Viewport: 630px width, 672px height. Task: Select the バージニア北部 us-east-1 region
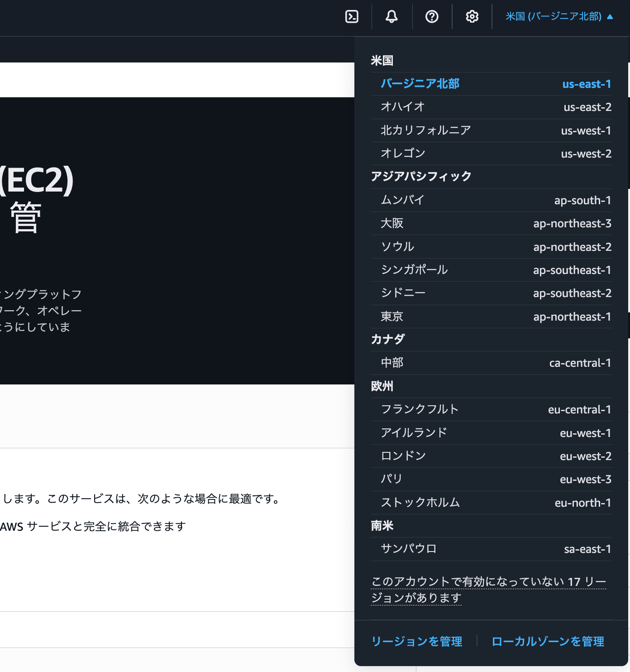(491, 84)
